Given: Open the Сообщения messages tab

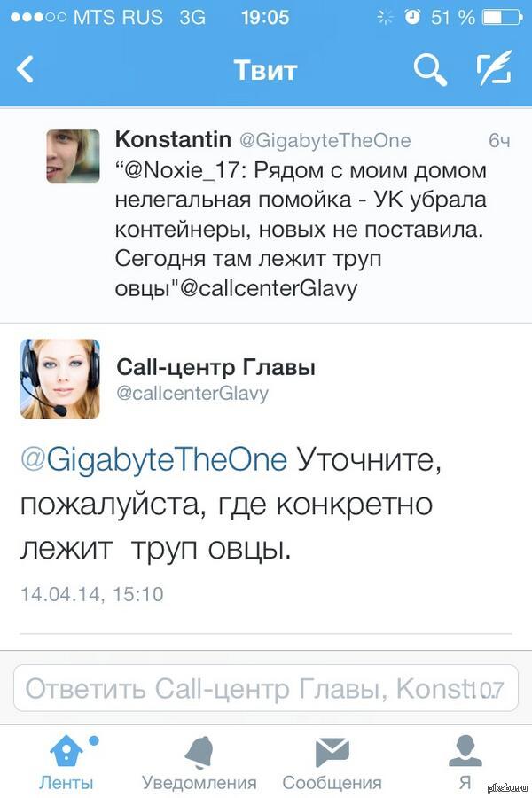Looking at the screenshot, I should point(332,763).
